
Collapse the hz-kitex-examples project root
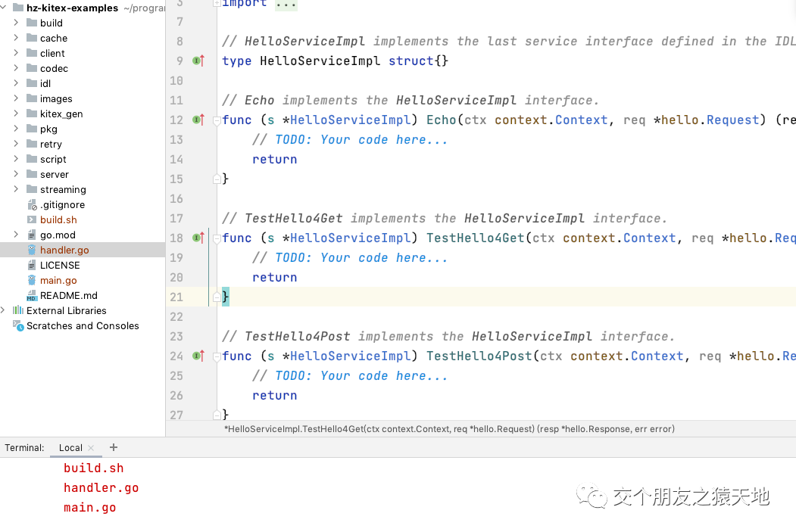3,8
